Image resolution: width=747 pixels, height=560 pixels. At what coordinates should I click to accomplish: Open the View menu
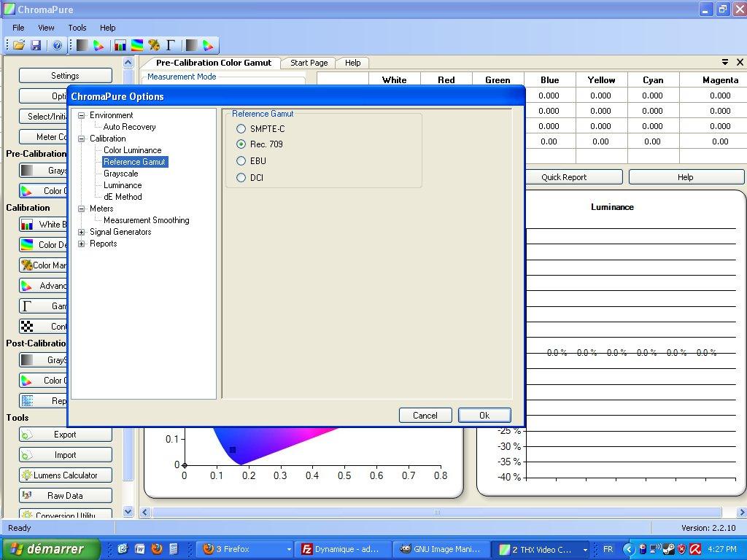tap(46, 28)
